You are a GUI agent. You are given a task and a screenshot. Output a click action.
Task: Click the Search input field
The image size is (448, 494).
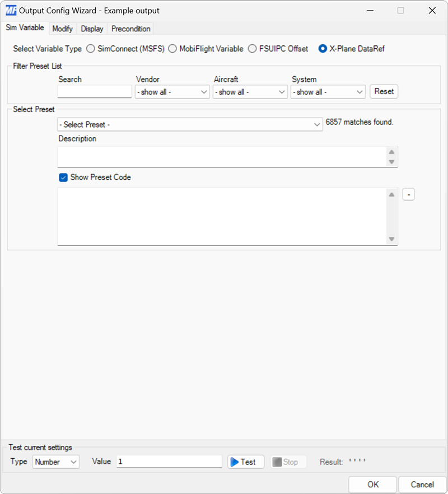(94, 91)
